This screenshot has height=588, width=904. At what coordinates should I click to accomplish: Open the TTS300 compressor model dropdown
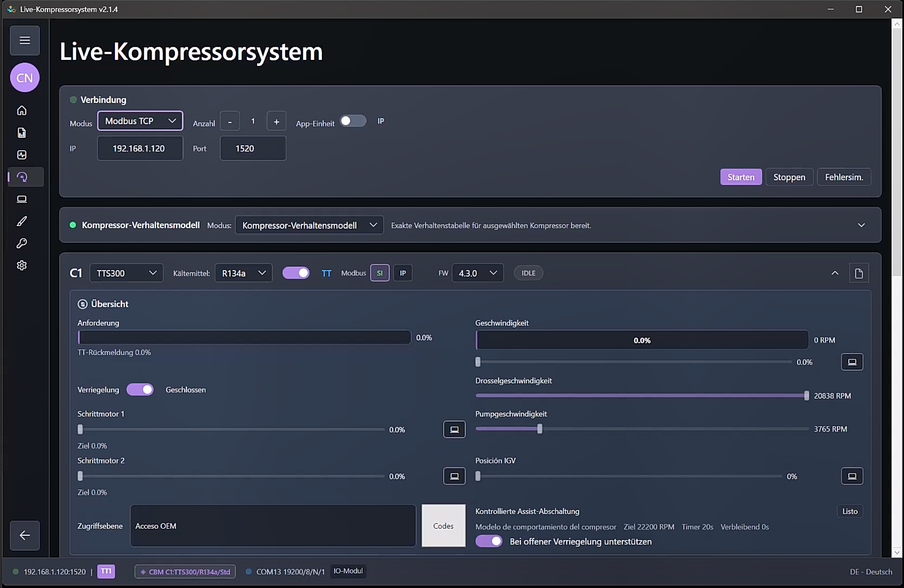(126, 273)
